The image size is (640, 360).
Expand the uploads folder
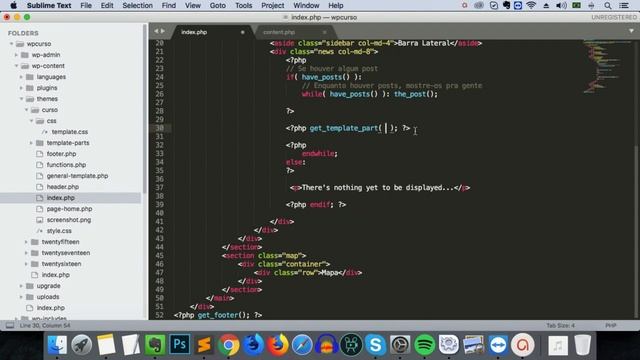tap(21, 297)
